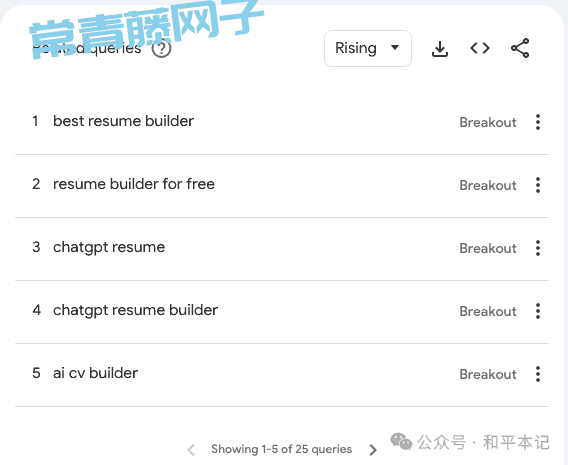Go to previous page of queries
This screenshot has width=568, height=465.
tap(191, 450)
